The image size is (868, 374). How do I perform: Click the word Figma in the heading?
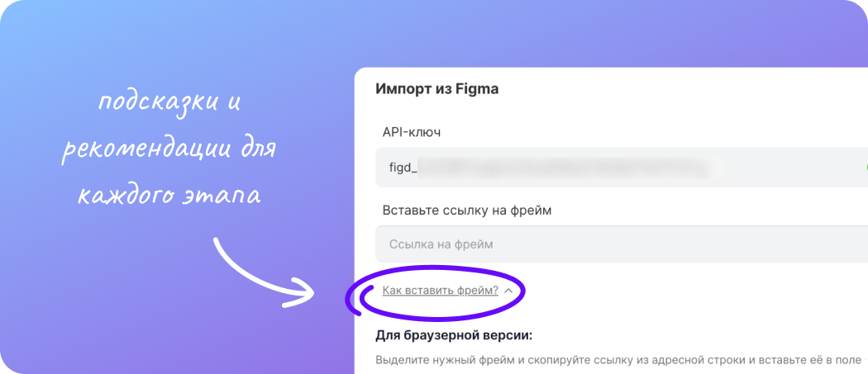click(x=477, y=89)
